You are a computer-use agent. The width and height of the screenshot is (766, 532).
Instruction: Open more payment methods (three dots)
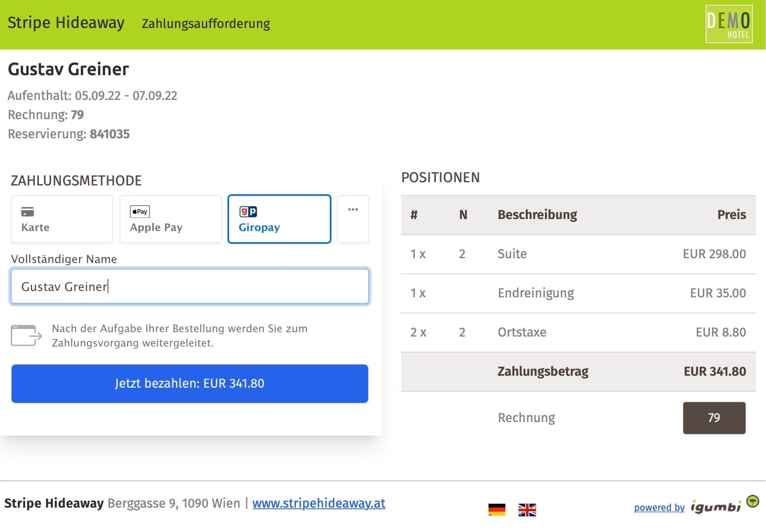pyautogui.click(x=353, y=219)
